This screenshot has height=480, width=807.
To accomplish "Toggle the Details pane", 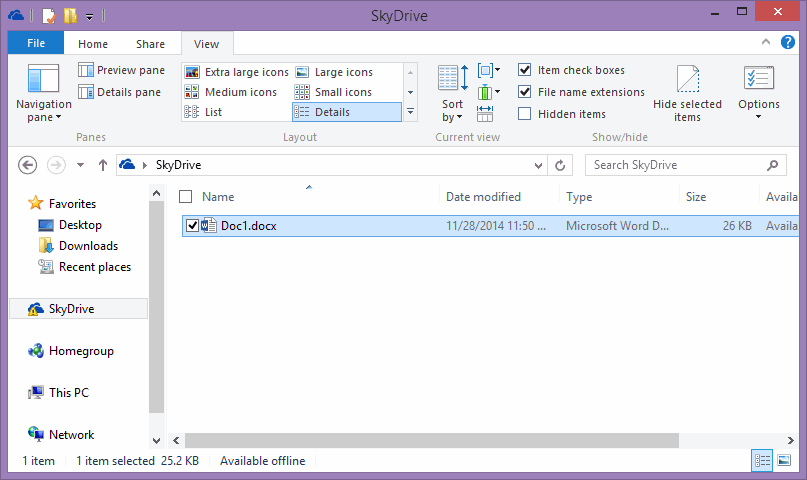I will [x=119, y=92].
